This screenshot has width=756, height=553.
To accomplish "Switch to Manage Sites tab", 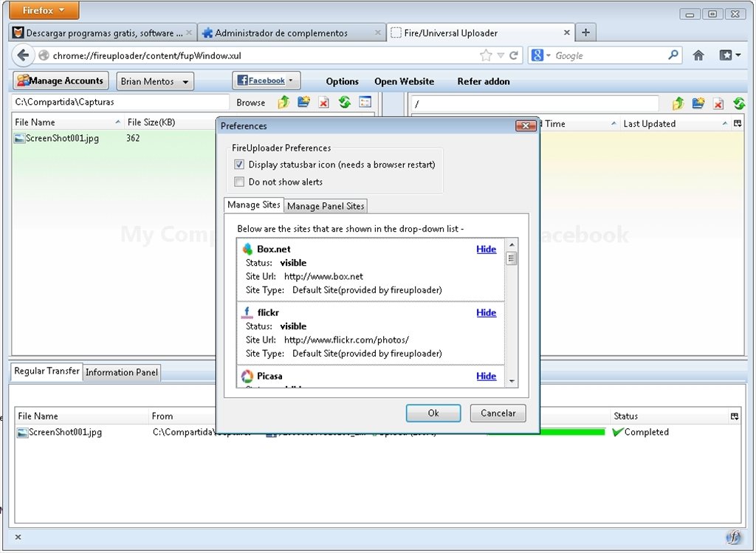I will click(x=254, y=205).
